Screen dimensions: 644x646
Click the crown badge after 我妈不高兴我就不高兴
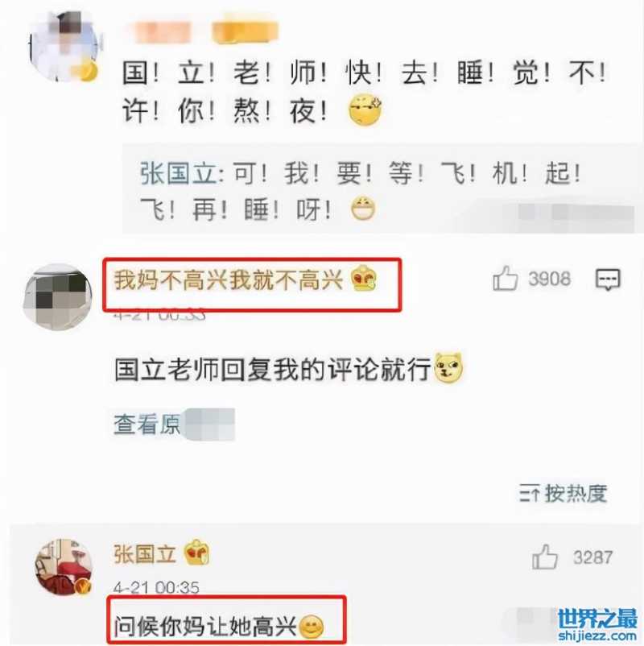[x=364, y=279]
